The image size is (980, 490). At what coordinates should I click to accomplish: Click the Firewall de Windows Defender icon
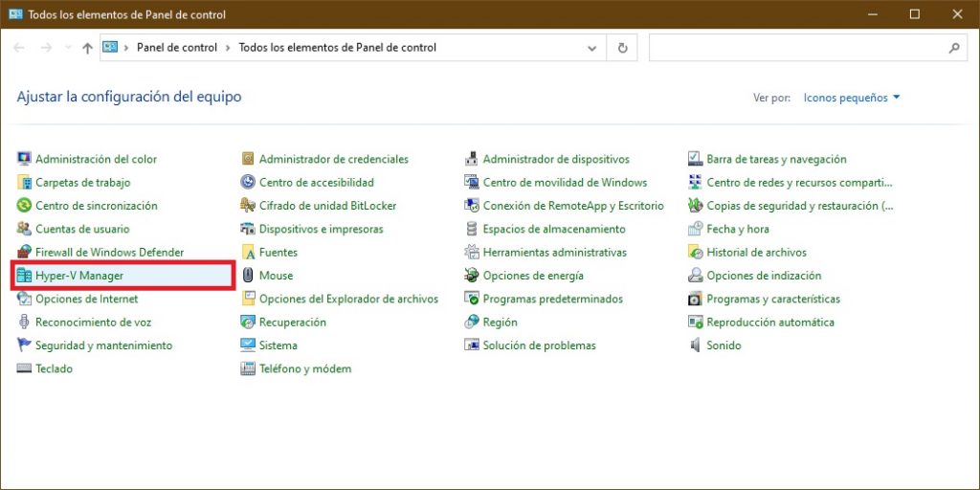pos(24,253)
